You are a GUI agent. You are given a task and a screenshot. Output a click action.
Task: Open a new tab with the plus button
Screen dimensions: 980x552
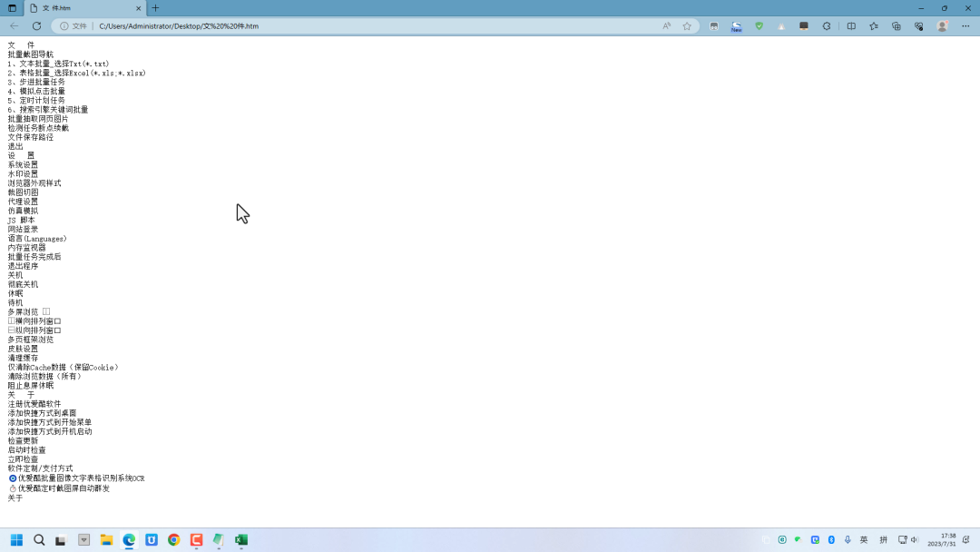coord(156,8)
